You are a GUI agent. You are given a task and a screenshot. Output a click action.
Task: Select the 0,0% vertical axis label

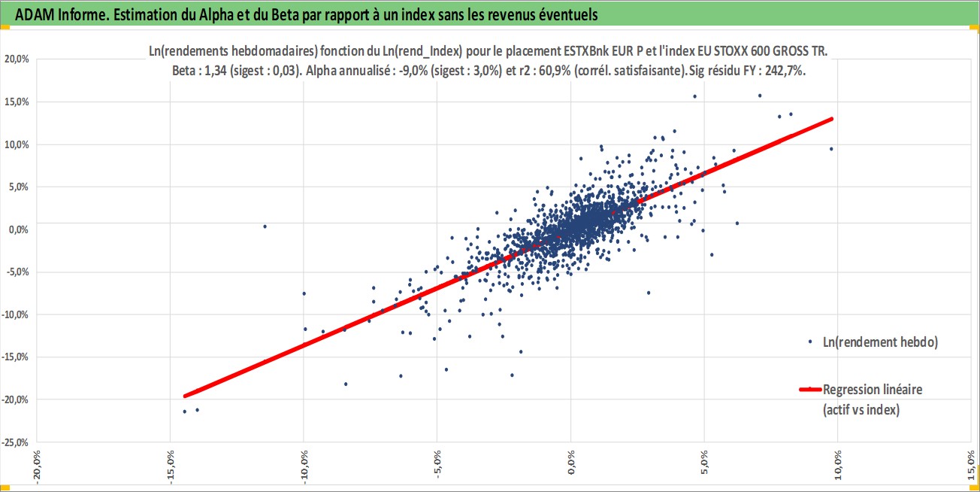pyautogui.click(x=19, y=229)
